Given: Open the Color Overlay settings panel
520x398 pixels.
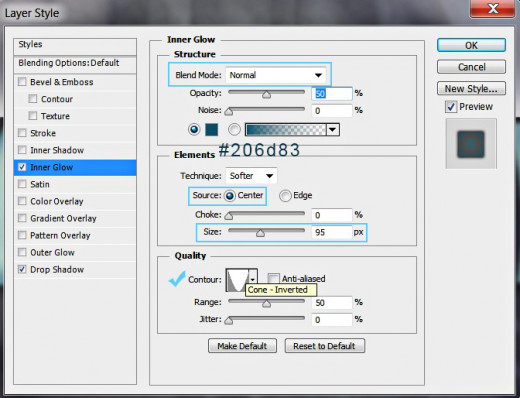Looking at the screenshot, I should click(x=57, y=201).
